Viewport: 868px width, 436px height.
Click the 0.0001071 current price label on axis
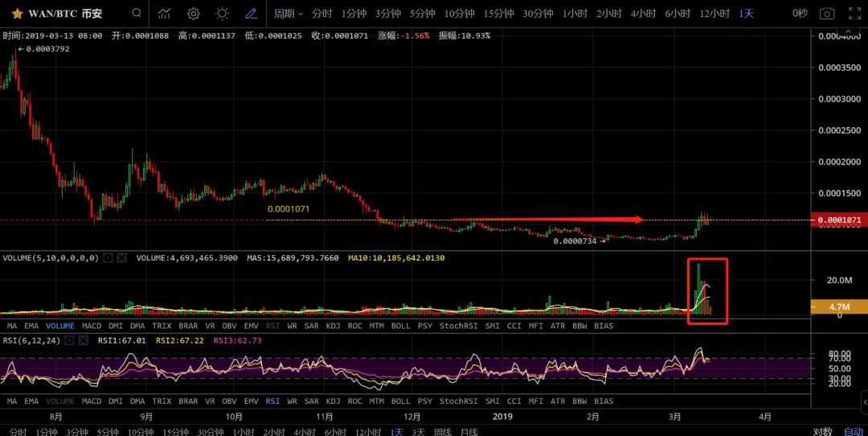coord(841,220)
